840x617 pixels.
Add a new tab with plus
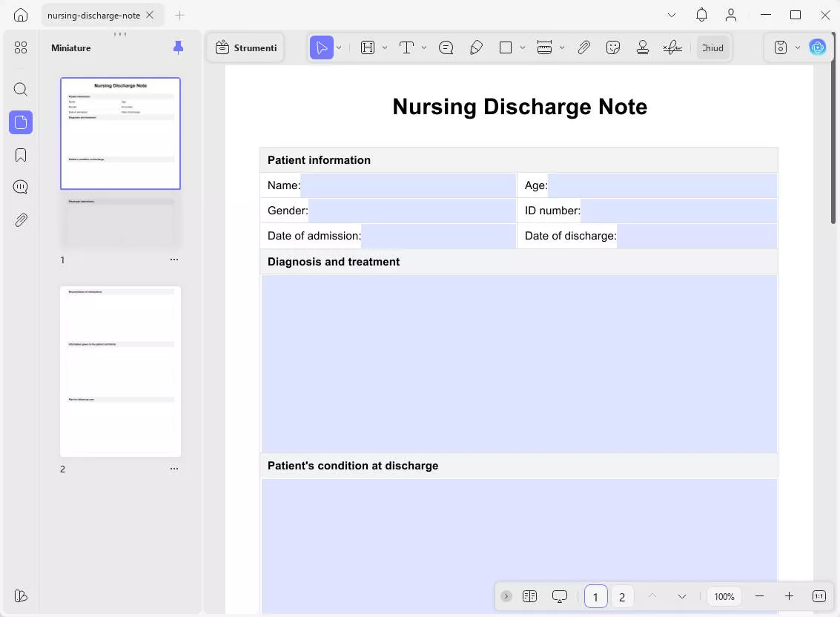click(x=179, y=15)
